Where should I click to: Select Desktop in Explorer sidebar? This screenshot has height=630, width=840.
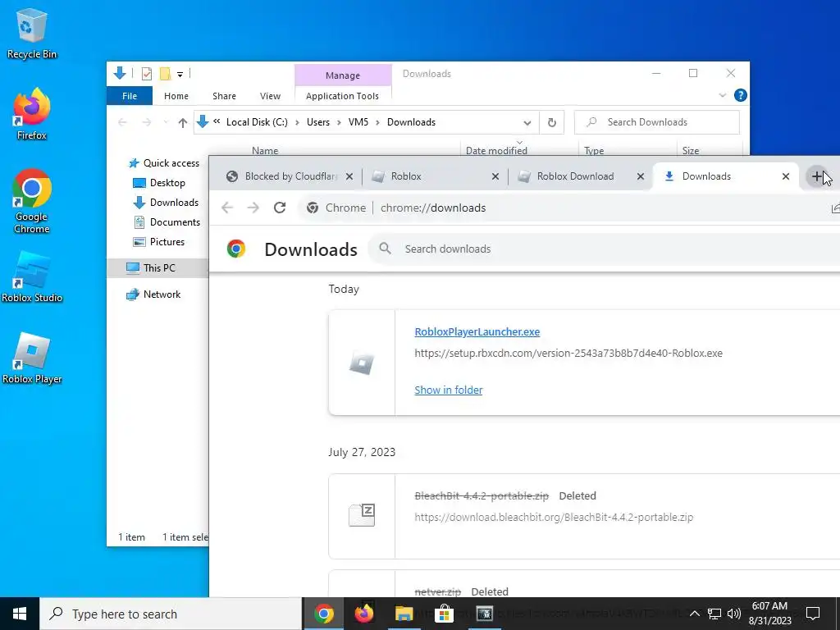pos(159,183)
